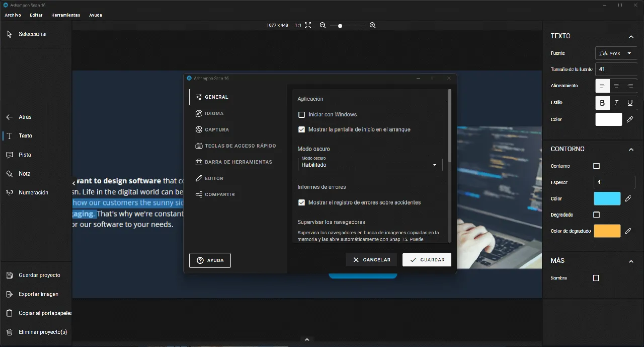This screenshot has width=644, height=347.
Task: Open the Herramientas menu
Action: pyautogui.click(x=65, y=15)
